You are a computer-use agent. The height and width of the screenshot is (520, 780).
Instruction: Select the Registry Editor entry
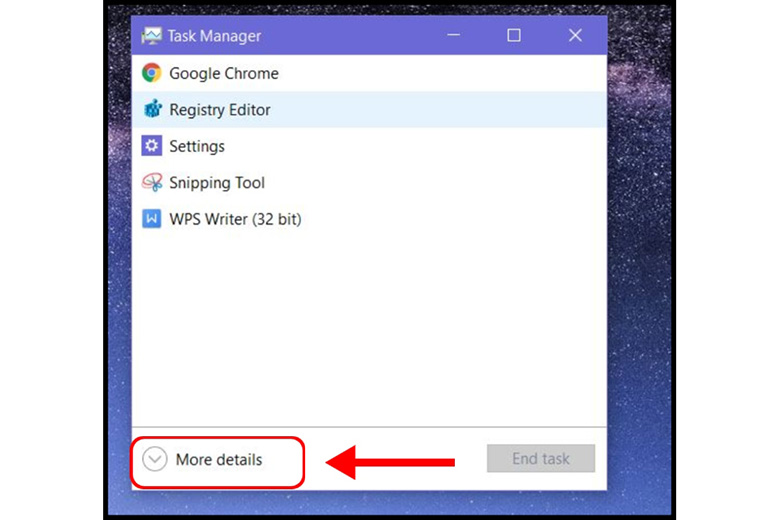[x=369, y=109]
